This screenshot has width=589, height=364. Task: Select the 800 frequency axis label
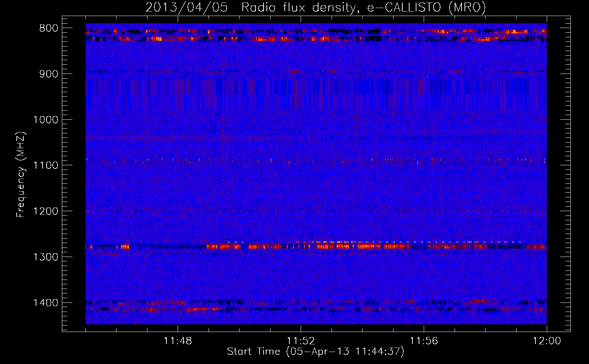[48, 28]
